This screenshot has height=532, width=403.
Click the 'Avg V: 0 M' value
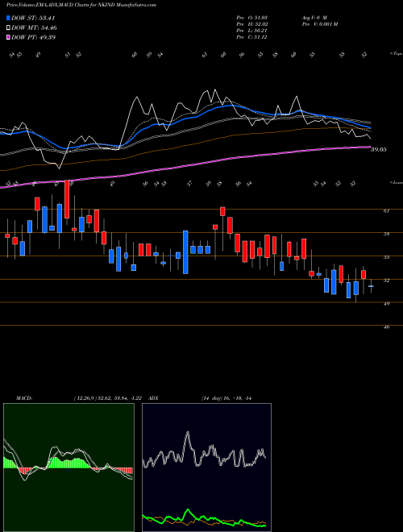[314, 18]
